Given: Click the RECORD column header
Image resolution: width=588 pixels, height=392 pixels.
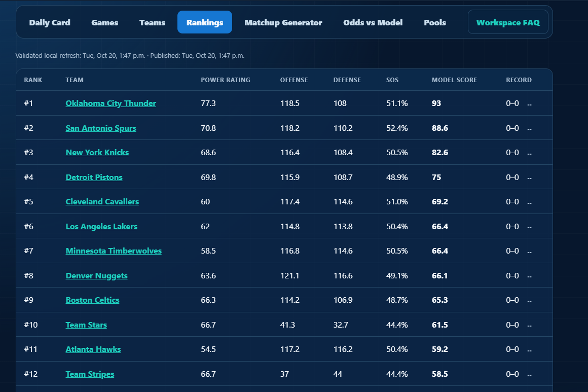Looking at the screenshot, I should [519, 80].
